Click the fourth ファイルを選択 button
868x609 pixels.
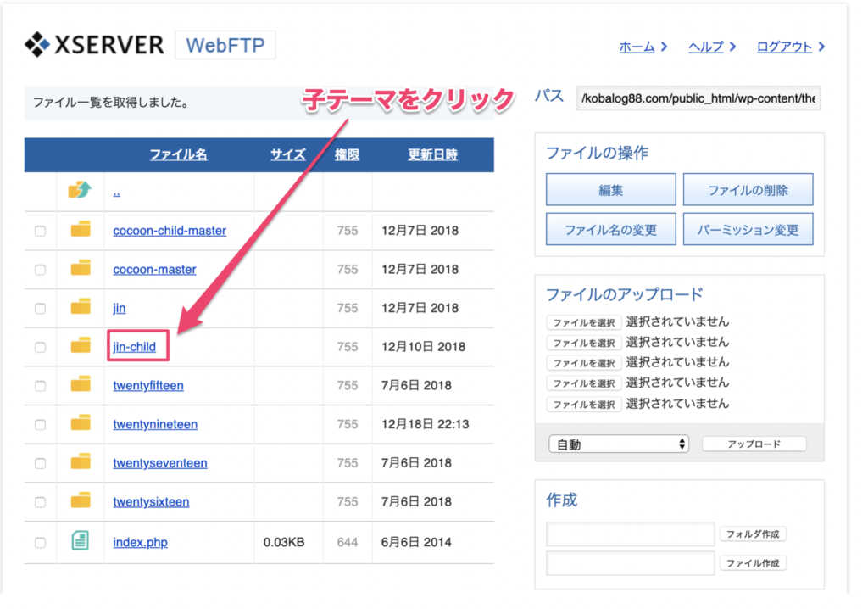point(584,383)
